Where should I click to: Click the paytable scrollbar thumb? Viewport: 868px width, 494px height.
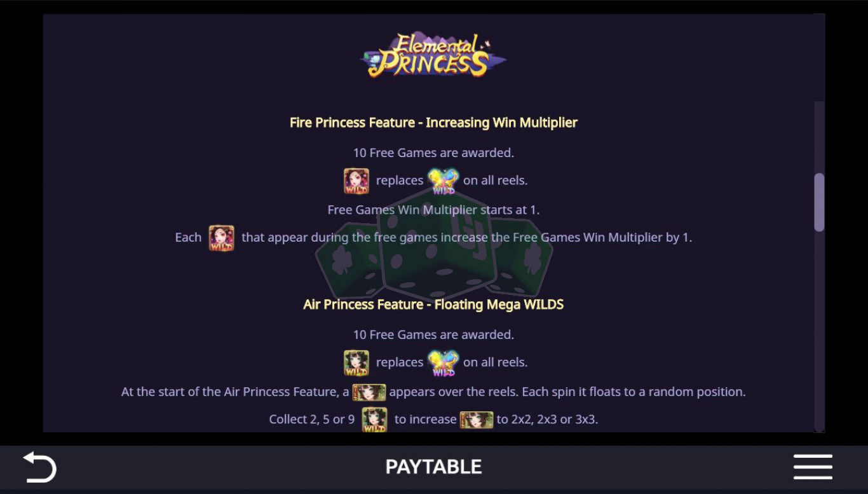click(819, 202)
